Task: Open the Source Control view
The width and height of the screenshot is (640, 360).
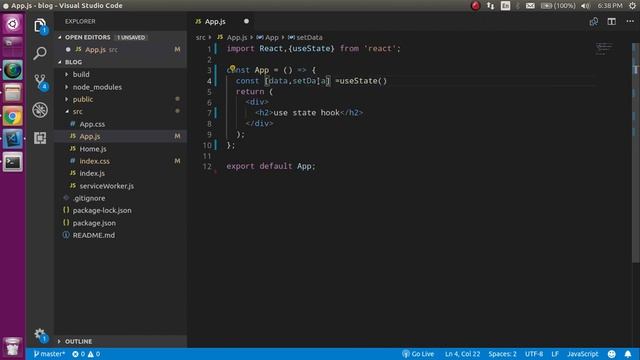Action: click(x=40, y=81)
